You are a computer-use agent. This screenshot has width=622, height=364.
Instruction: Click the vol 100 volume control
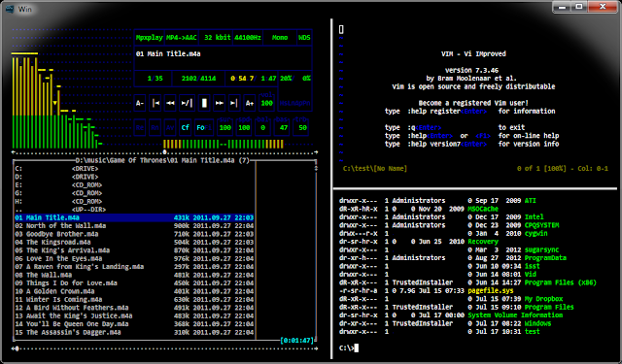point(267,101)
